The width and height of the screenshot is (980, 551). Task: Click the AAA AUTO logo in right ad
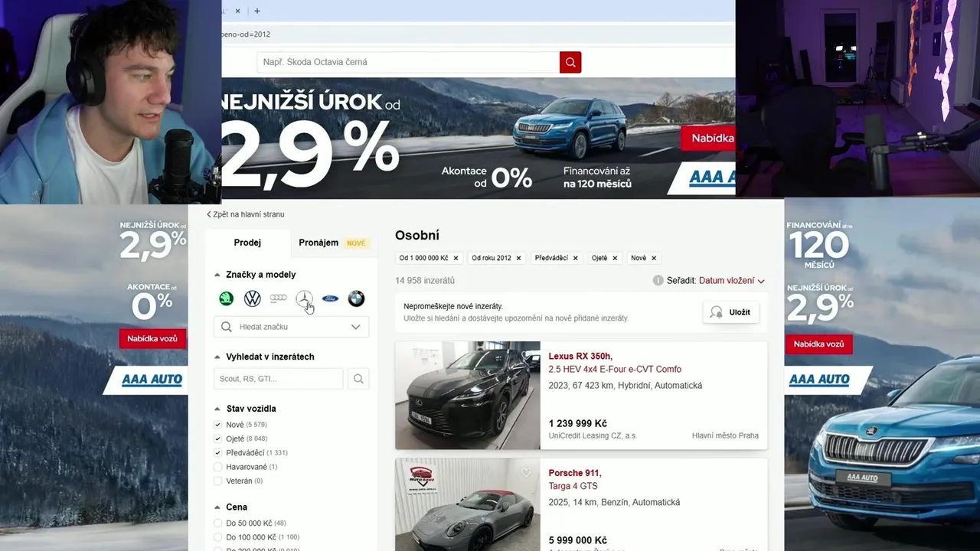[819, 380]
